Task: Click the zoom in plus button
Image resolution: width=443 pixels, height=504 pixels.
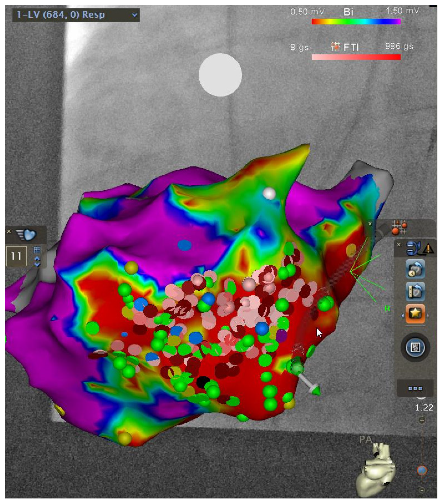Action: point(422,420)
